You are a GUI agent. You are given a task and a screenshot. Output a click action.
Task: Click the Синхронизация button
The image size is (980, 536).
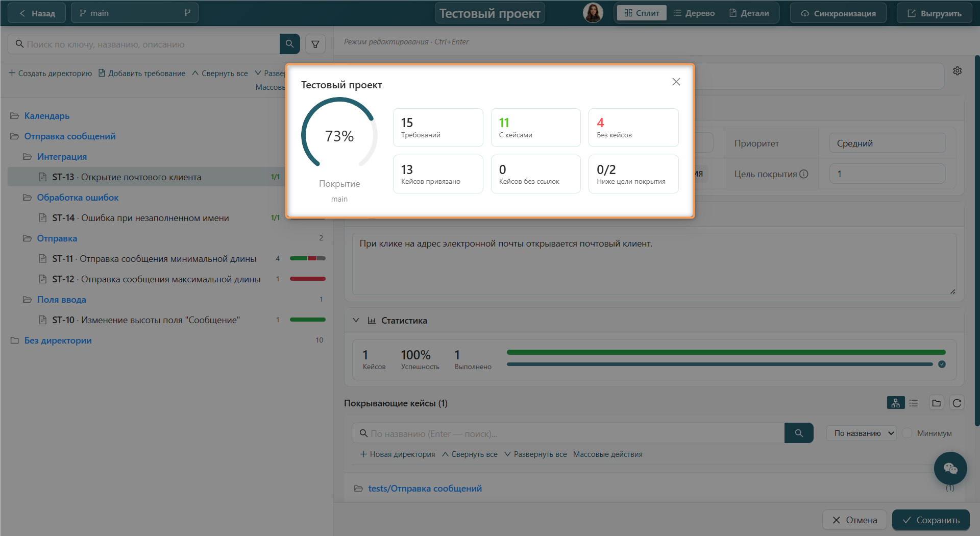point(838,13)
